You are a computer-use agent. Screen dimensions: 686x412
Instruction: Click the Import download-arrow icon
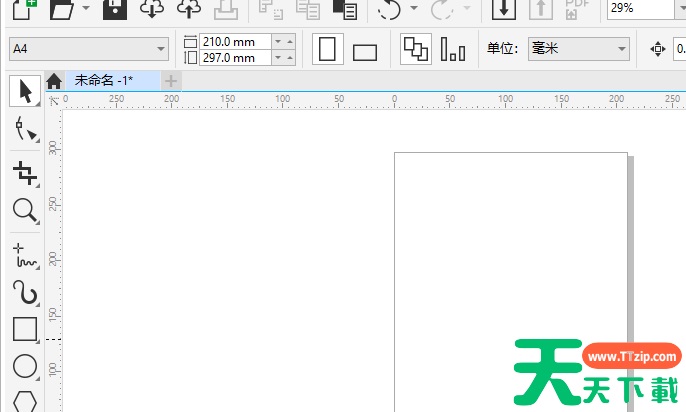point(504,9)
